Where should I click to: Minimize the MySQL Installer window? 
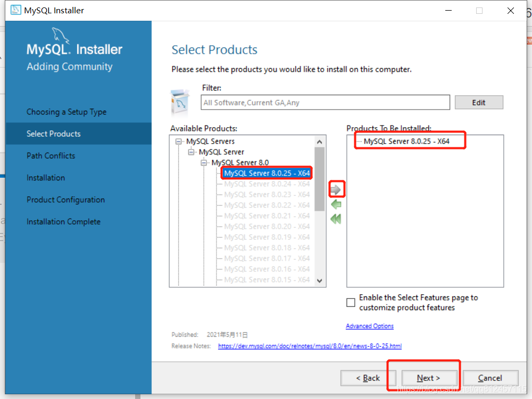pos(448,11)
